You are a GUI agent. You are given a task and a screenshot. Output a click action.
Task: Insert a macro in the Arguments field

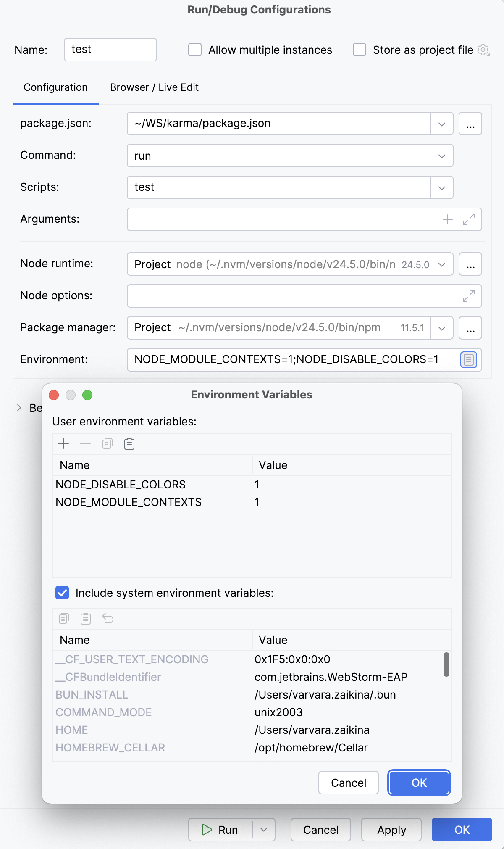click(x=448, y=219)
